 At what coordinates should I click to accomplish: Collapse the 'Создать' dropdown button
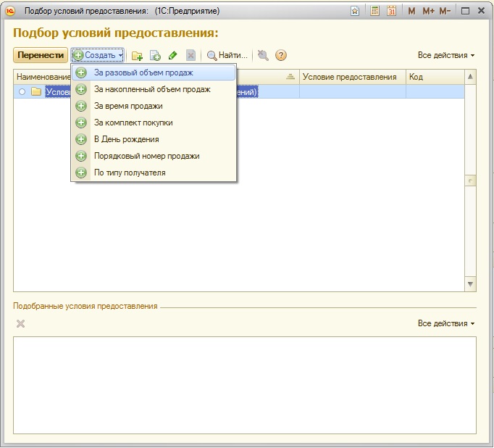[x=98, y=55]
